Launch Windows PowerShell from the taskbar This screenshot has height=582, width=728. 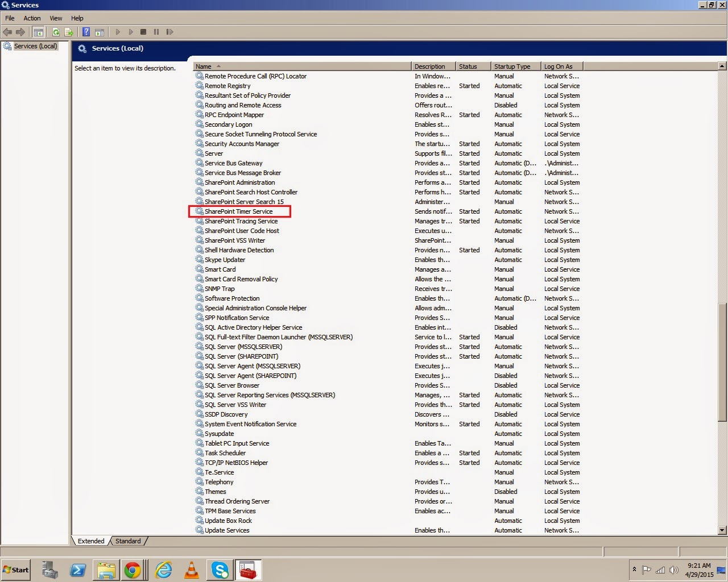(78, 569)
